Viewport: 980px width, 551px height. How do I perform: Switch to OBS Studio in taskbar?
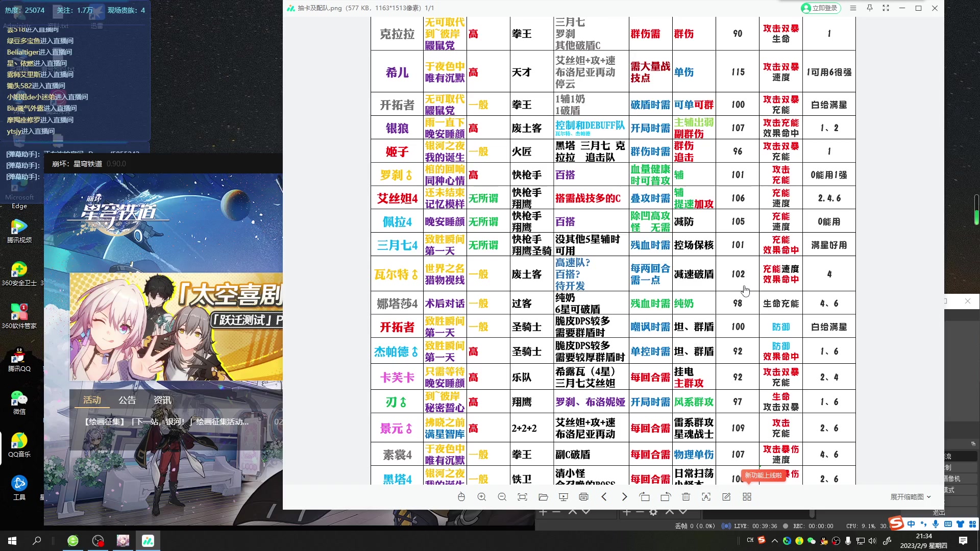click(98, 541)
